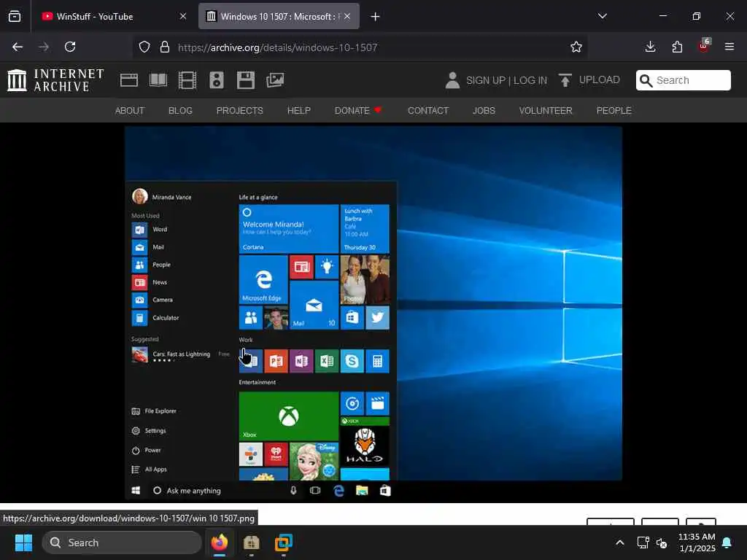Open the notification bell icon
This screenshot has width=747, height=560.
pos(727,542)
